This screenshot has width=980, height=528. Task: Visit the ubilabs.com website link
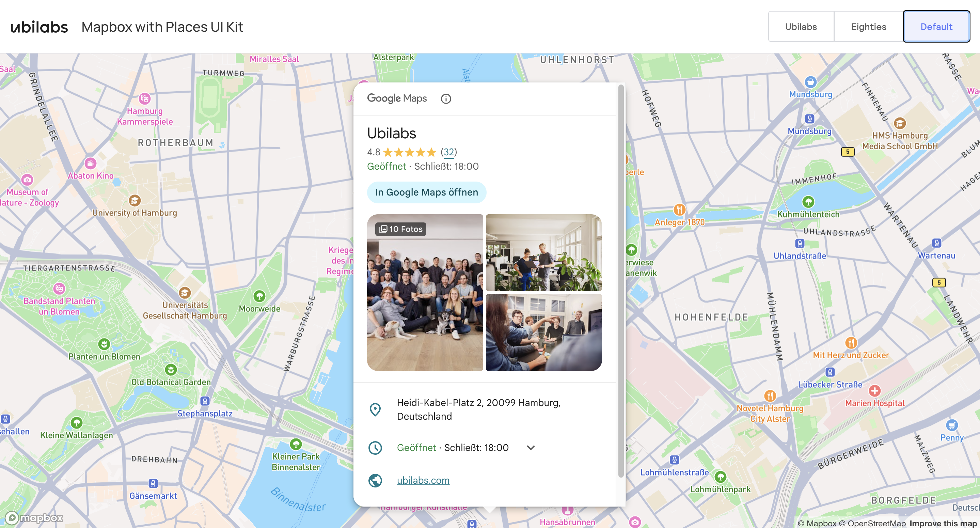pyautogui.click(x=423, y=480)
